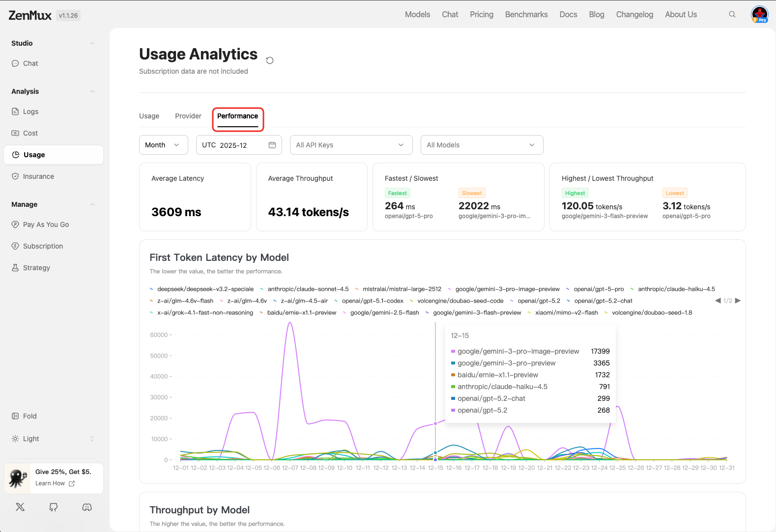Toggle deepseek-v3.2-speciale series in legend

tap(205, 289)
